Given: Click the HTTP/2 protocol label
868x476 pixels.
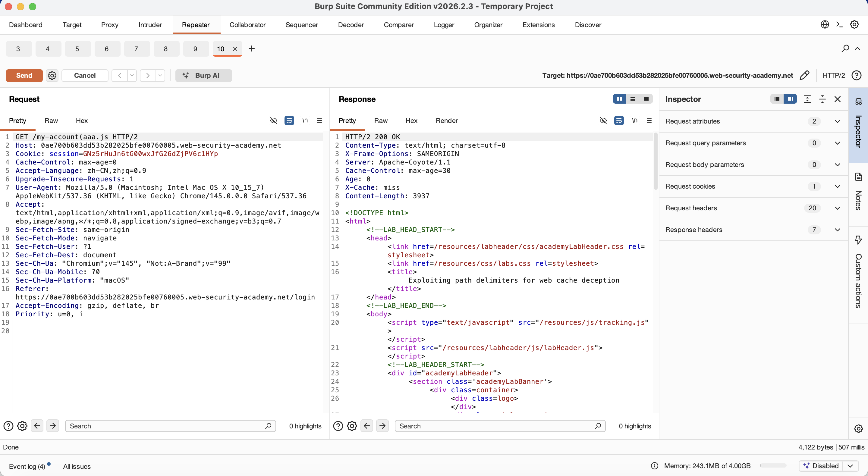Looking at the screenshot, I should click(x=834, y=75).
